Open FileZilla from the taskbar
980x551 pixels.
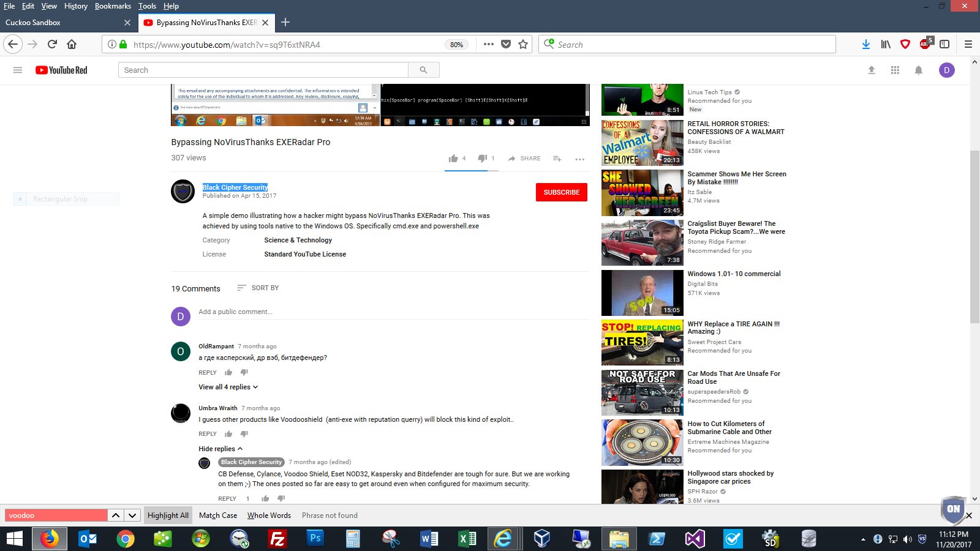277,539
